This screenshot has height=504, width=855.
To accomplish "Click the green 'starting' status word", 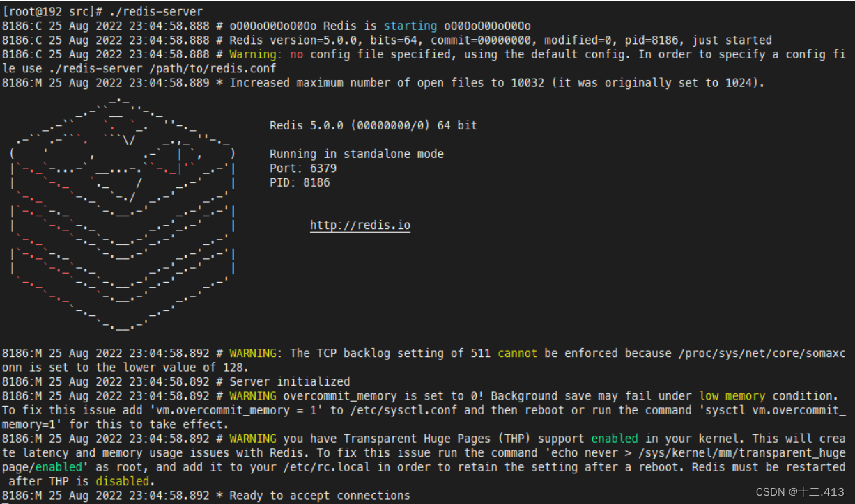I will 410,25.
